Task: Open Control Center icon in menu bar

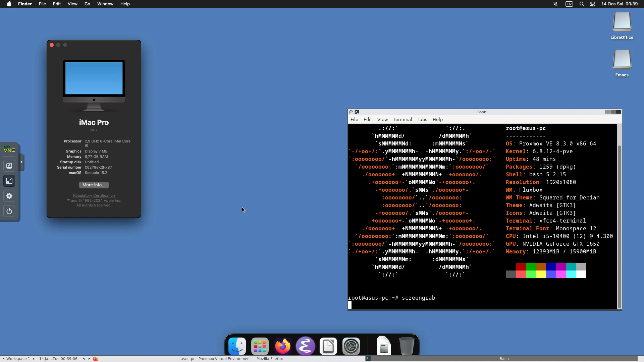Action: click(x=593, y=4)
